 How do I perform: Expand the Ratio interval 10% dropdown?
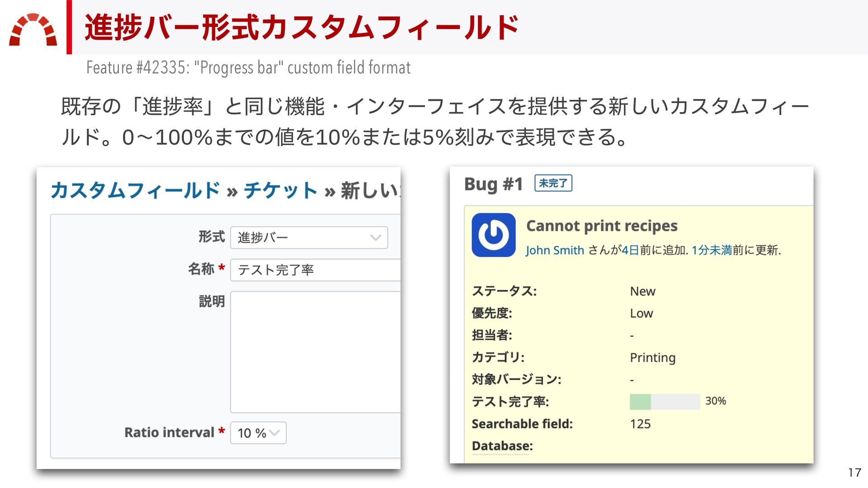(x=258, y=433)
